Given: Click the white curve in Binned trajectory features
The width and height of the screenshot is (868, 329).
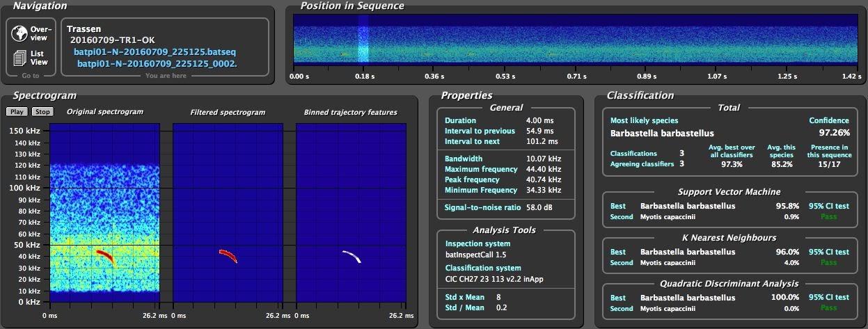Looking at the screenshot, I should [352, 256].
